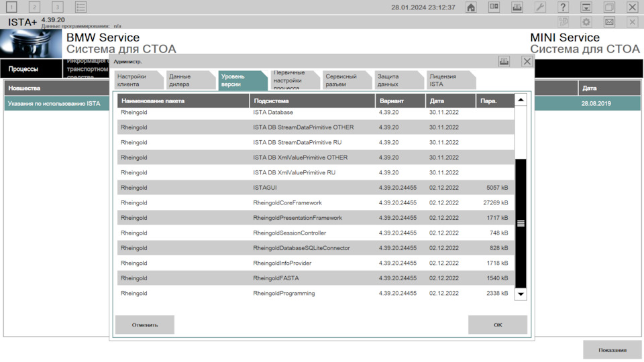Click the Пара. column header

click(x=495, y=101)
